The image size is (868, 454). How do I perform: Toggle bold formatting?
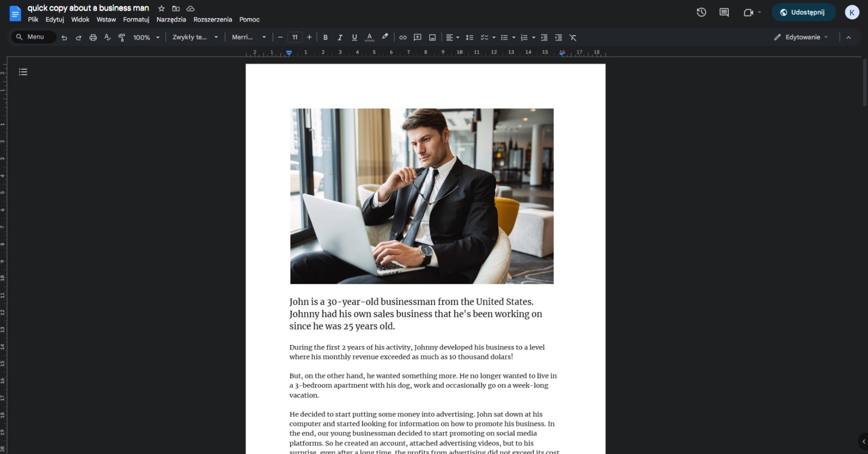point(325,37)
